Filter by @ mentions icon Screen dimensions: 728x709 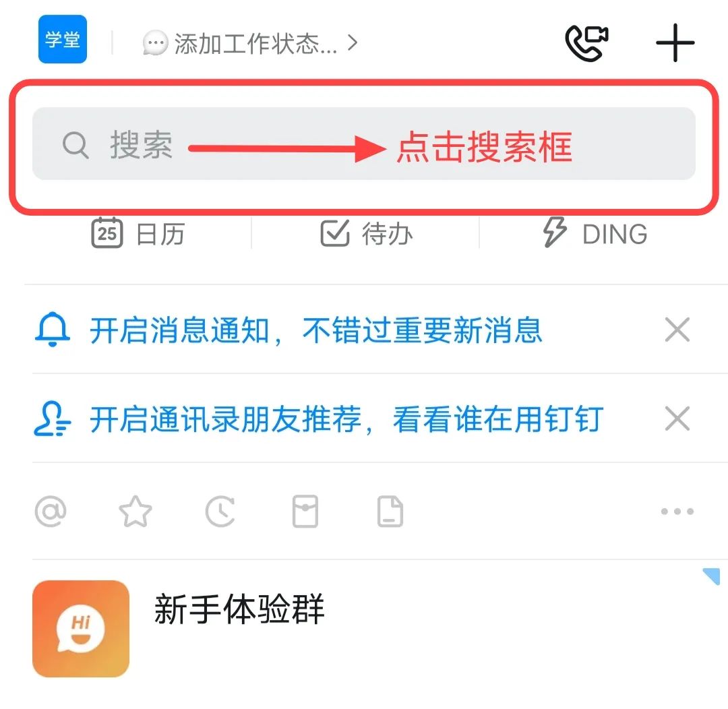[x=51, y=512]
